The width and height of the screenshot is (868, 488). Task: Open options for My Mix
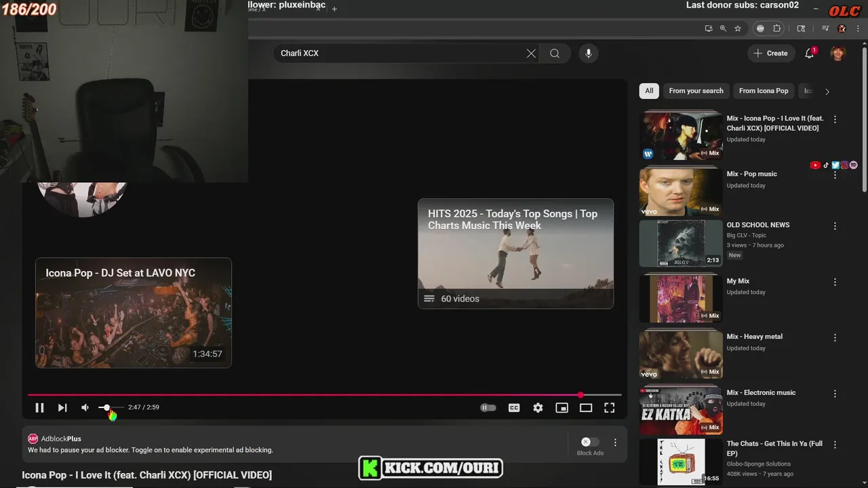(x=835, y=282)
